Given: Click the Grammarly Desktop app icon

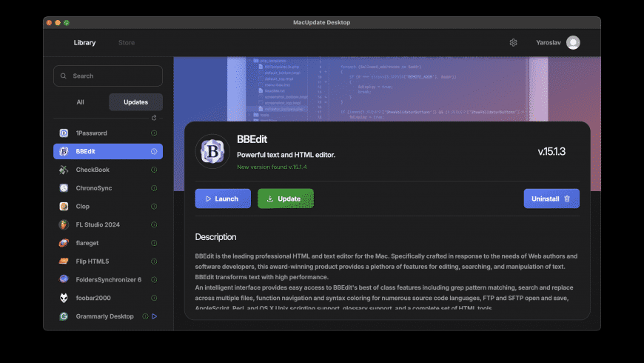Looking at the screenshot, I should coord(64,316).
